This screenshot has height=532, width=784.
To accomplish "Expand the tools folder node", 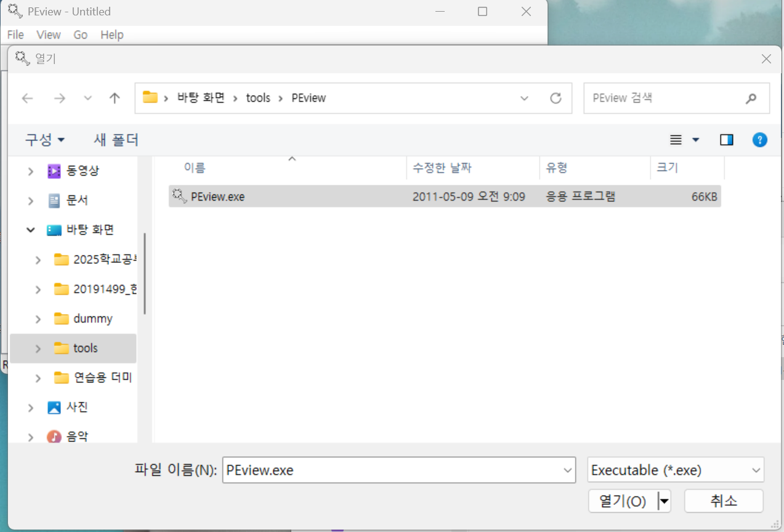I will 38,349.
